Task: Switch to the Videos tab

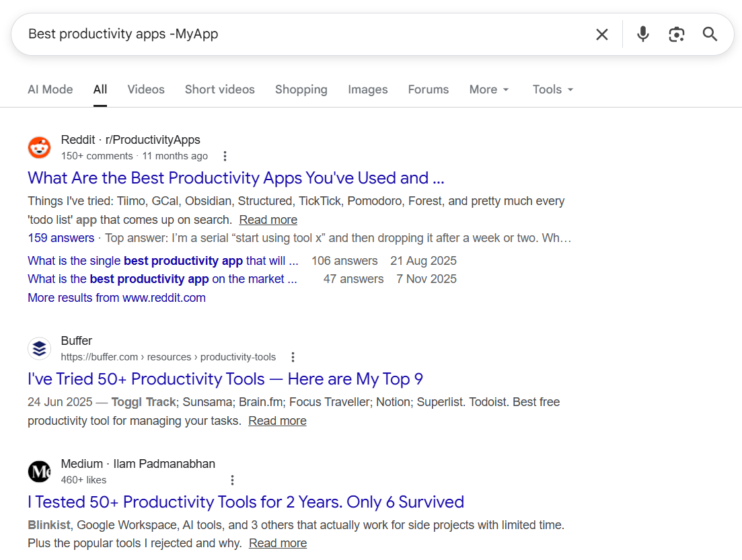Action: 145,89
